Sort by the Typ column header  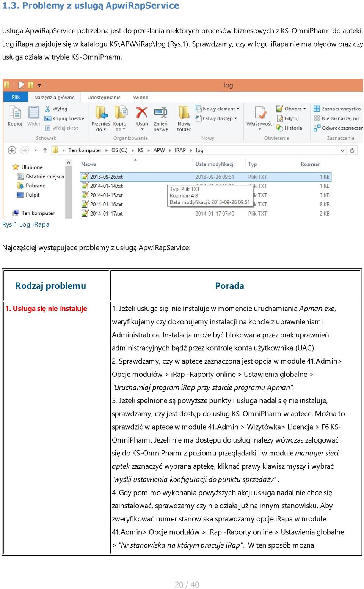(253, 164)
